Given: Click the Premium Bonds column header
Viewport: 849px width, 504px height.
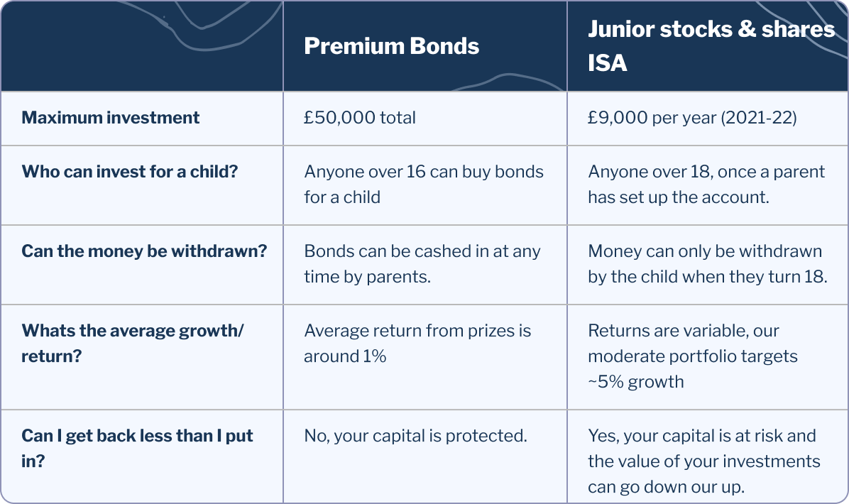Looking at the screenshot, I should (391, 47).
